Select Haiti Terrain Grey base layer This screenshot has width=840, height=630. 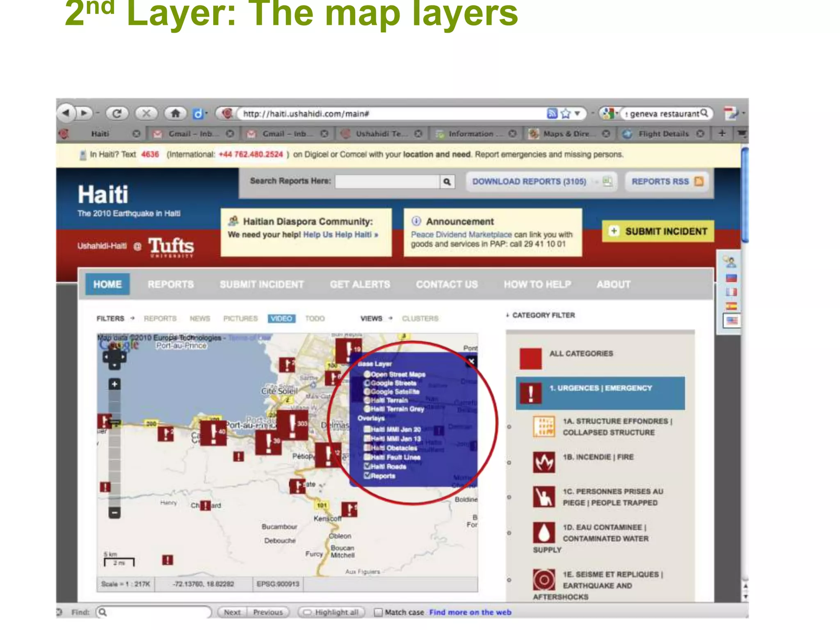click(367, 409)
